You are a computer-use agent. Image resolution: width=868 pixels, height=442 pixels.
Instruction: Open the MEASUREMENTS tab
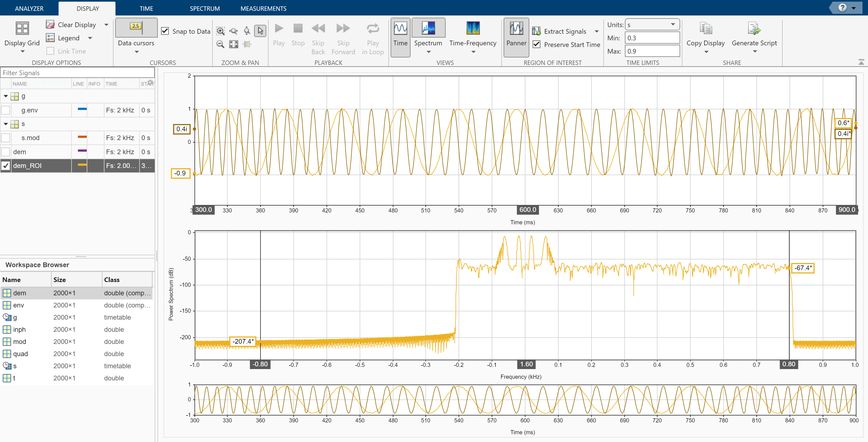pyautogui.click(x=263, y=8)
